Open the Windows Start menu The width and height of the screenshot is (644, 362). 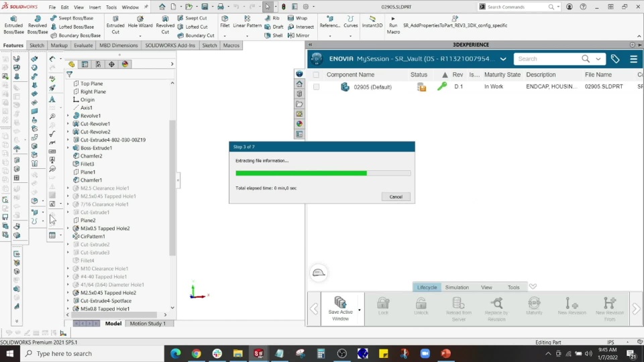(10, 353)
